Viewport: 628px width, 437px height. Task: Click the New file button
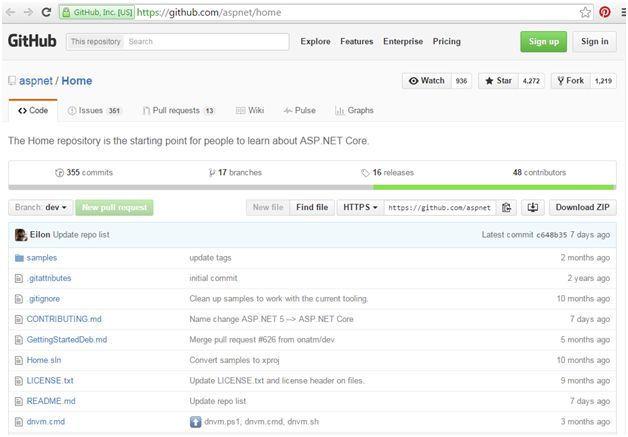coord(268,207)
